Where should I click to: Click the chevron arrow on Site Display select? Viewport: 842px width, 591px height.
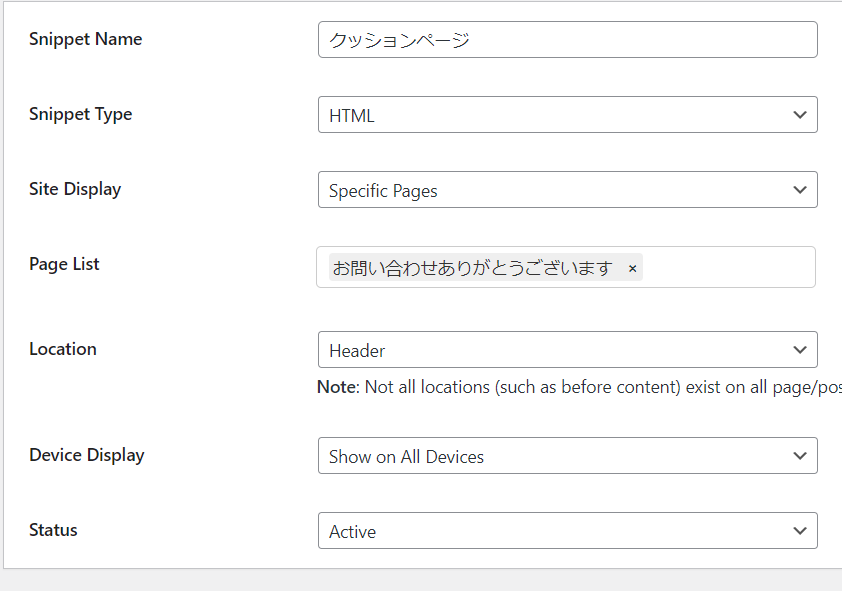[799, 190]
